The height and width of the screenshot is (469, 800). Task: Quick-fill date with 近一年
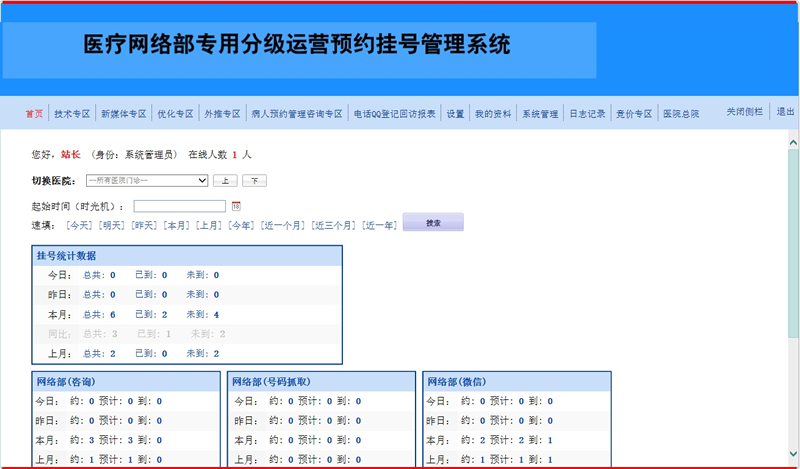coord(380,226)
